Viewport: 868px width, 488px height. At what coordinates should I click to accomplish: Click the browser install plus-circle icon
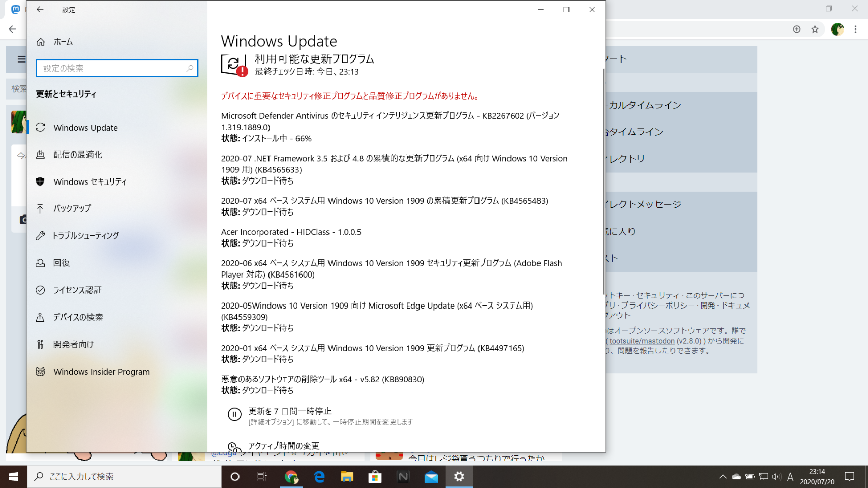tap(797, 29)
